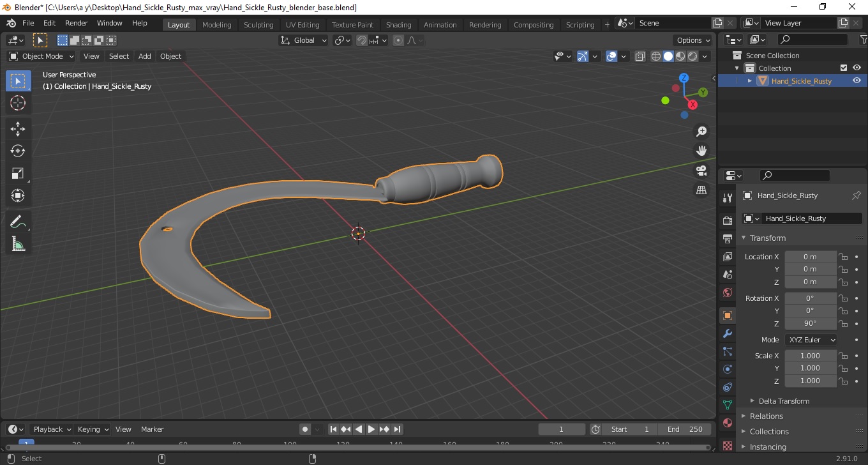Activate the Rotate tool

18,151
